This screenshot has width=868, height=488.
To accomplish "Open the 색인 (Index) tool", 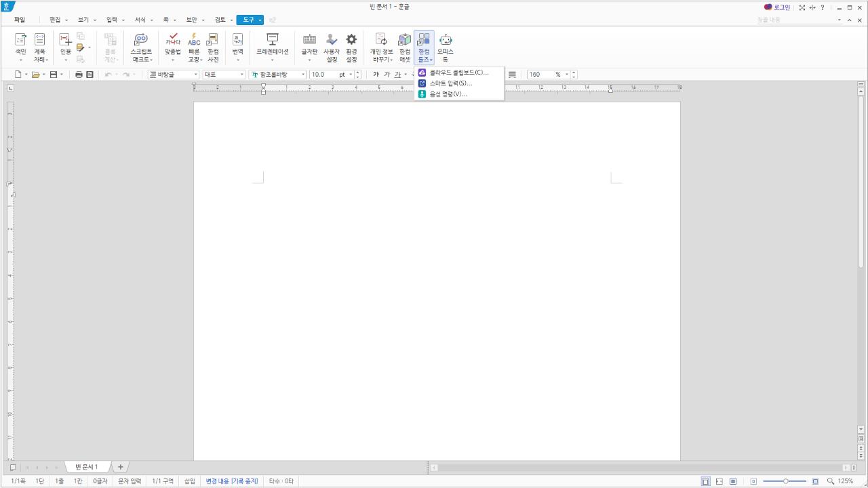I will [x=20, y=47].
